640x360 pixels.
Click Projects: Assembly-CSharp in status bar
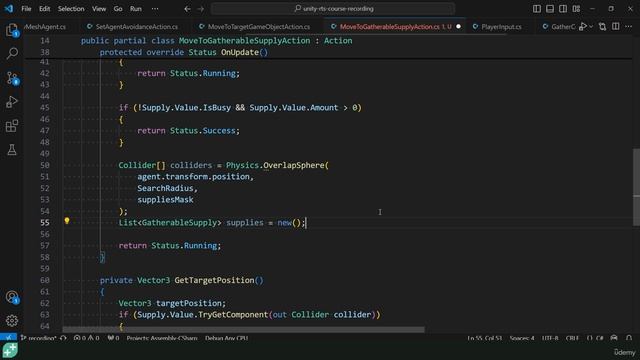162,338
